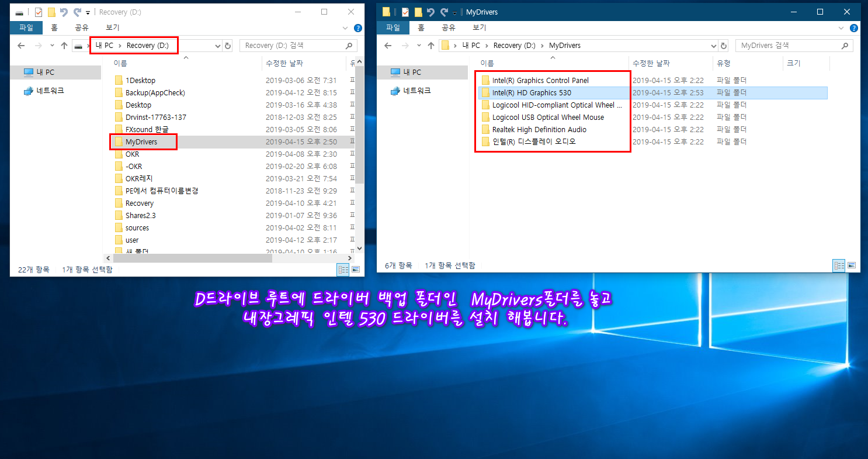Click 내 PC breadcrumb in MyDrivers address bar
This screenshot has width=868, height=459.
click(x=471, y=46)
